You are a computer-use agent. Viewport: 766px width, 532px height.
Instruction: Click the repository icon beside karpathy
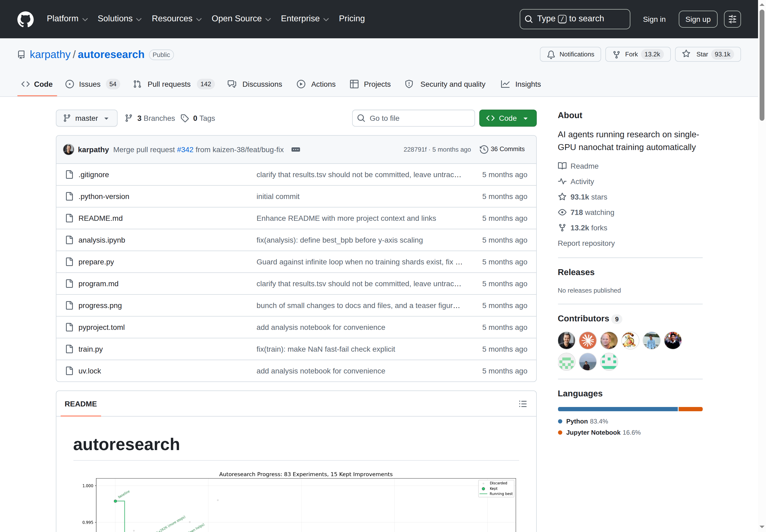(21, 55)
